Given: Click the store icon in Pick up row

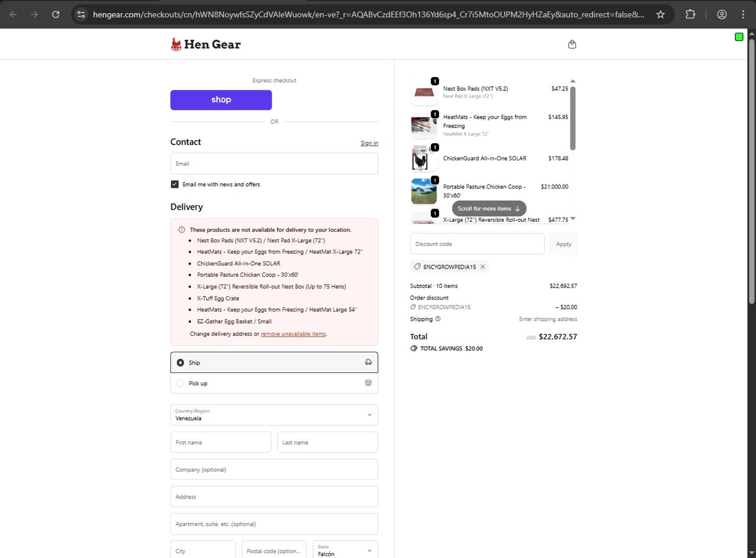Looking at the screenshot, I should (x=368, y=383).
